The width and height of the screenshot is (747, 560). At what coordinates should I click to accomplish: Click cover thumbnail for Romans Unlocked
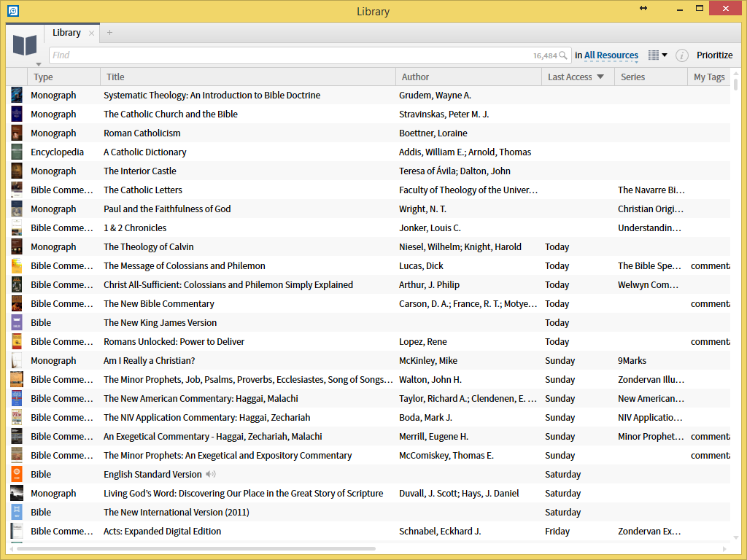pos(17,341)
